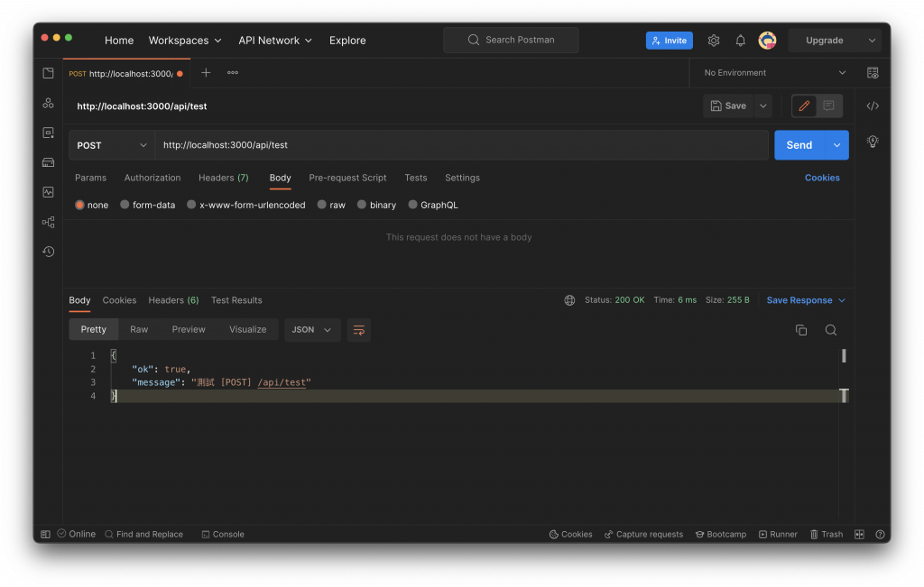Open a new request tab with plus
The image size is (924, 587).
click(x=206, y=73)
